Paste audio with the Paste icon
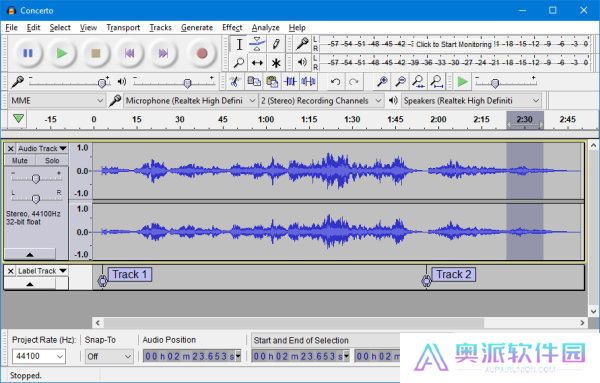Screen dimensions: 600x383 tap(272, 81)
